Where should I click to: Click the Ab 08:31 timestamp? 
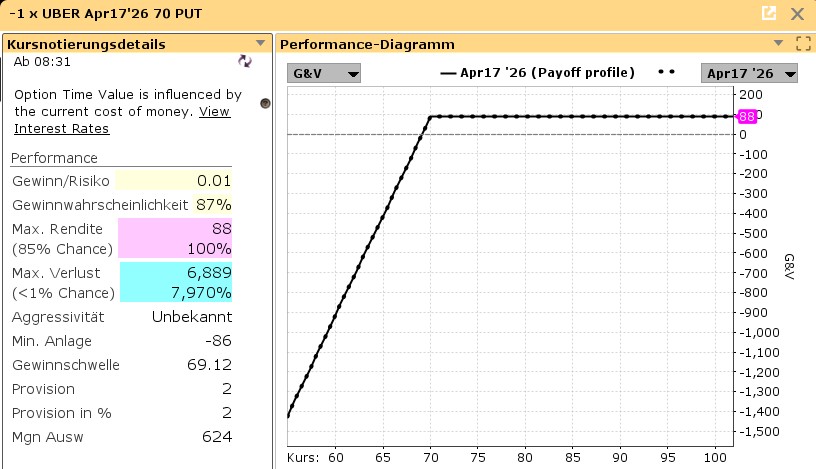click(x=42, y=61)
